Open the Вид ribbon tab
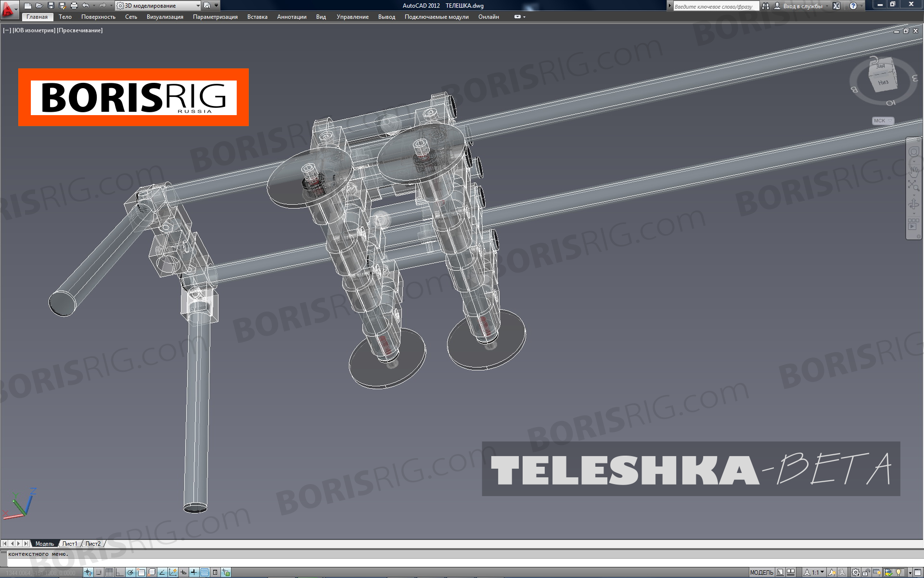924x578 pixels. point(321,17)
